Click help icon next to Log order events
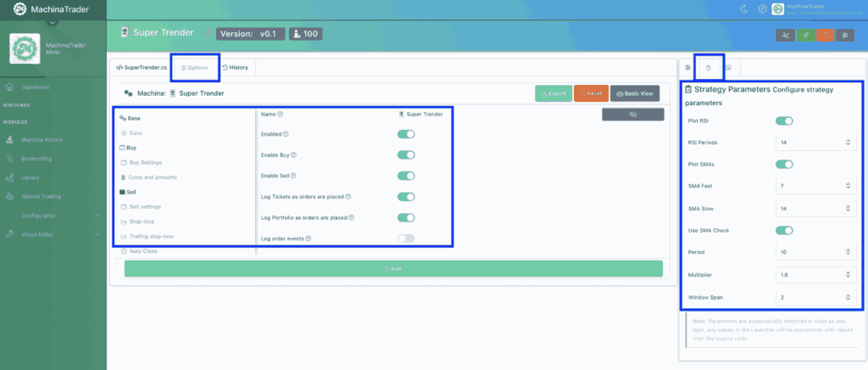Image resolution: width=868 pixels, height=370 pixels. coord(309,238)
